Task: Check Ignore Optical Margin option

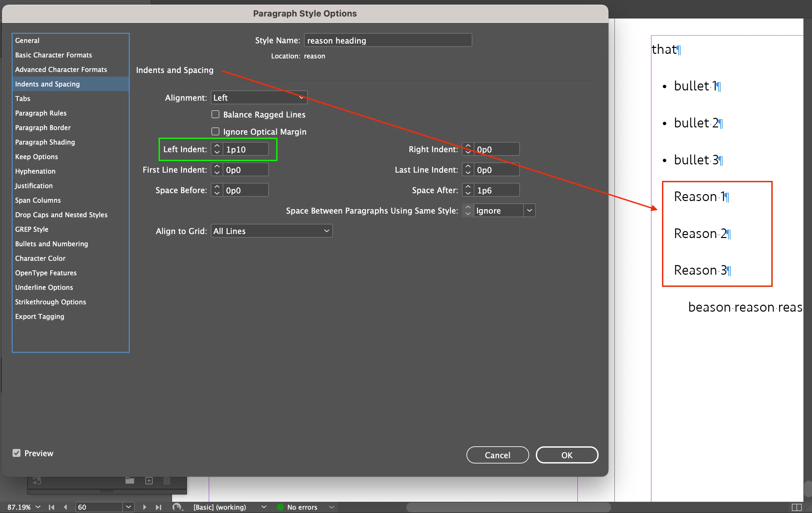Action: [215, 131]
